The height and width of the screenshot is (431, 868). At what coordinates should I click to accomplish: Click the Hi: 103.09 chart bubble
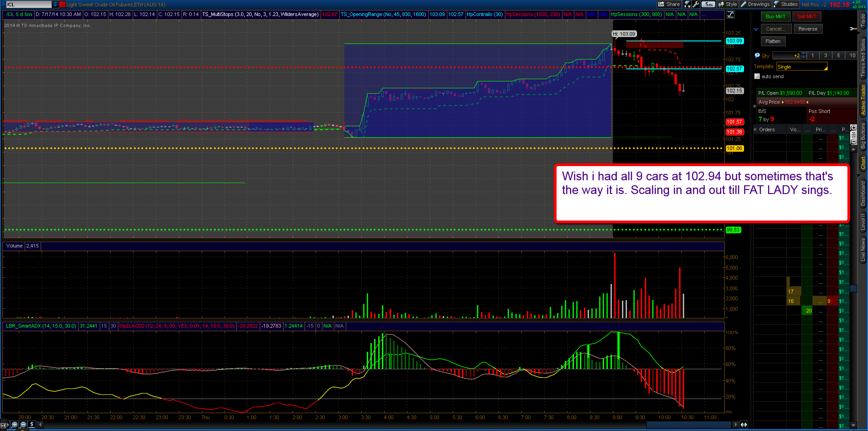coord(624,34)
